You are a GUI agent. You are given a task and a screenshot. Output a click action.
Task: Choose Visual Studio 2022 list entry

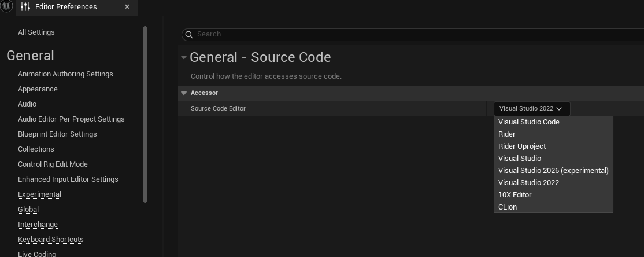(553, 182)
